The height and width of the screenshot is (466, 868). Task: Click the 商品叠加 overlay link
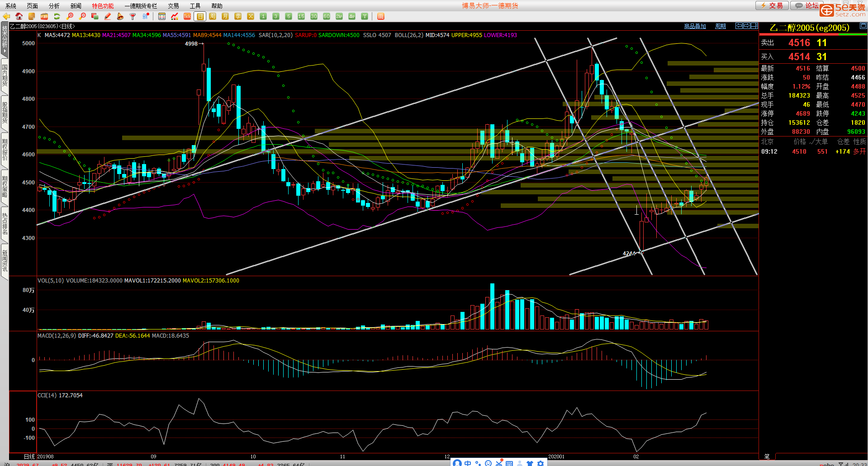click(695, 26)
